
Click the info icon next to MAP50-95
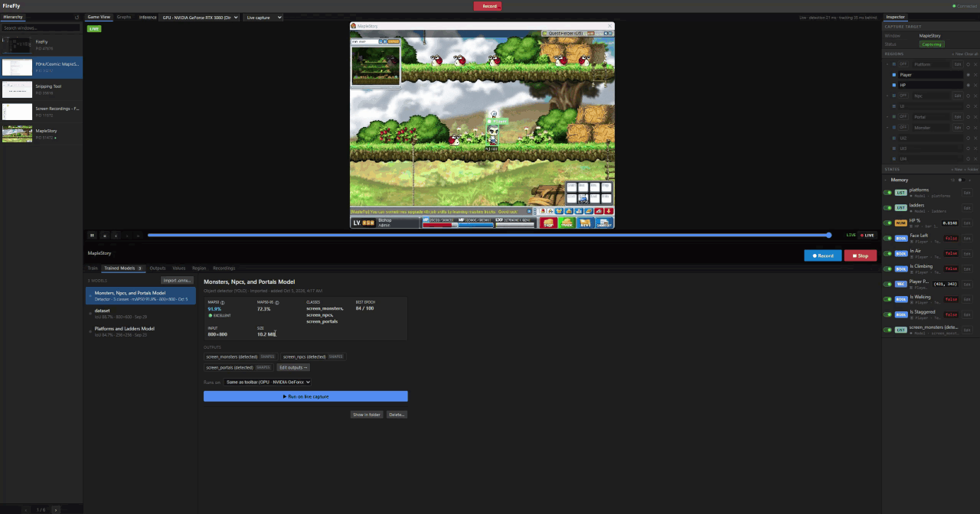point(277,303)
